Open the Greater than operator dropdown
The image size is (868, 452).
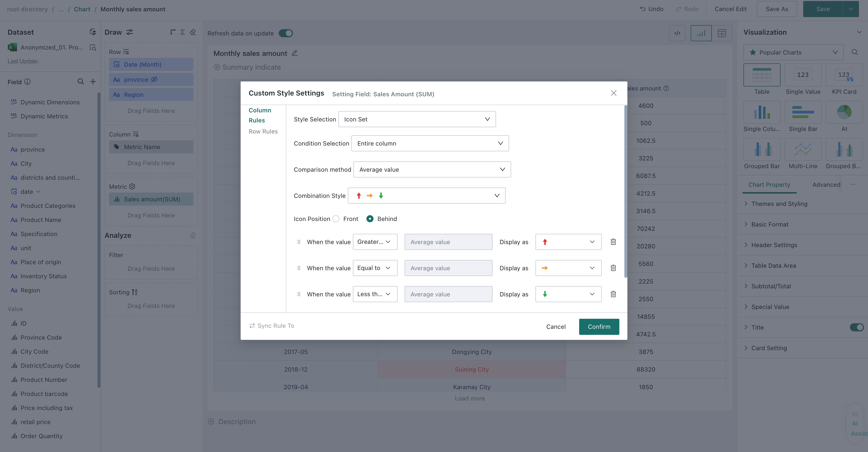tap(375, 242)
